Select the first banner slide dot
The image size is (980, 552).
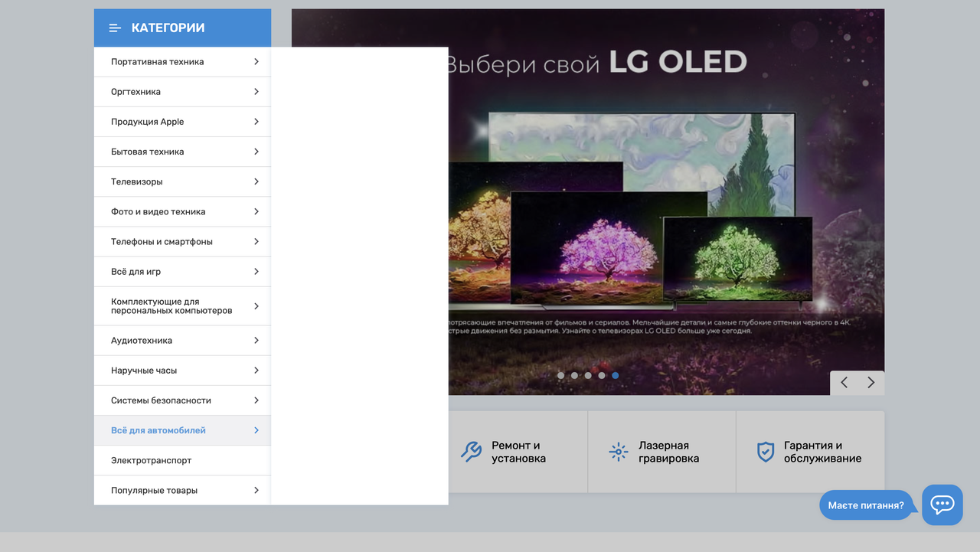(560, 375)
